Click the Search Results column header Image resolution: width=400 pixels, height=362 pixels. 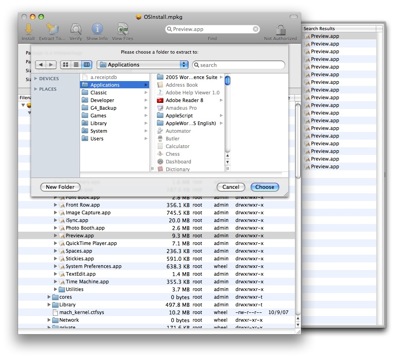(340, 29)
